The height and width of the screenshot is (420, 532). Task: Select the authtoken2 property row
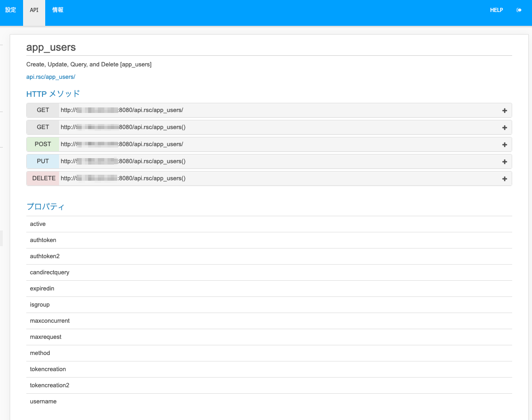click(x=269, y=256)
